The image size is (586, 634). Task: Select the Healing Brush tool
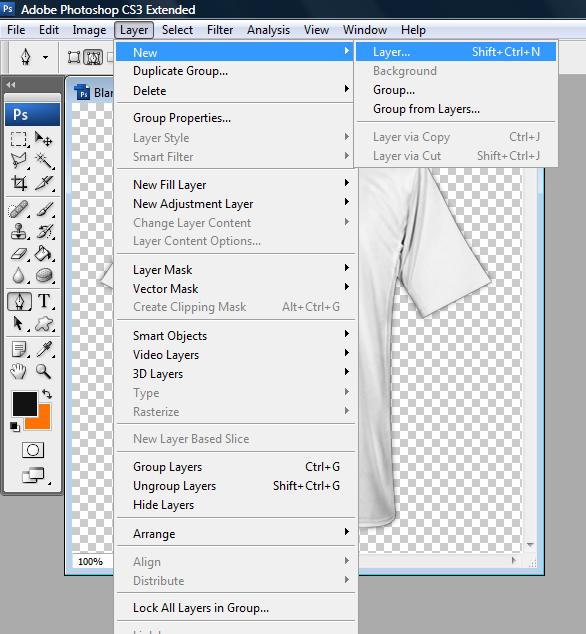pyautogui.click(x=19, y=209)
